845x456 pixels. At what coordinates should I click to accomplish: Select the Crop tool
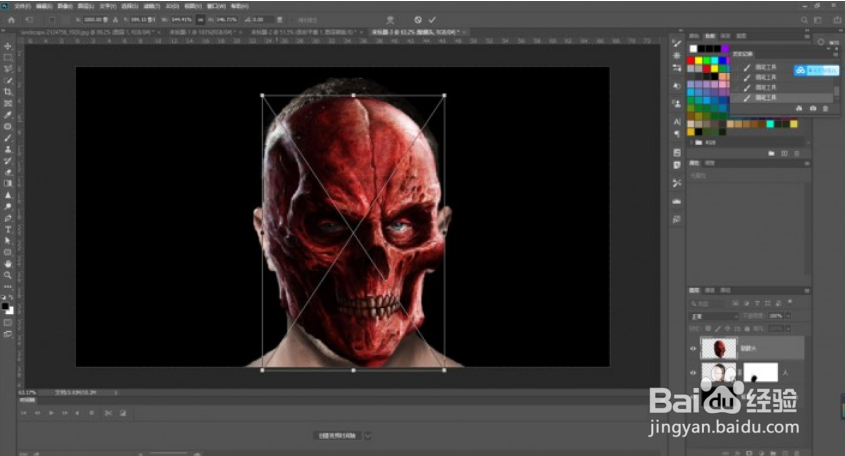(8, 92)
